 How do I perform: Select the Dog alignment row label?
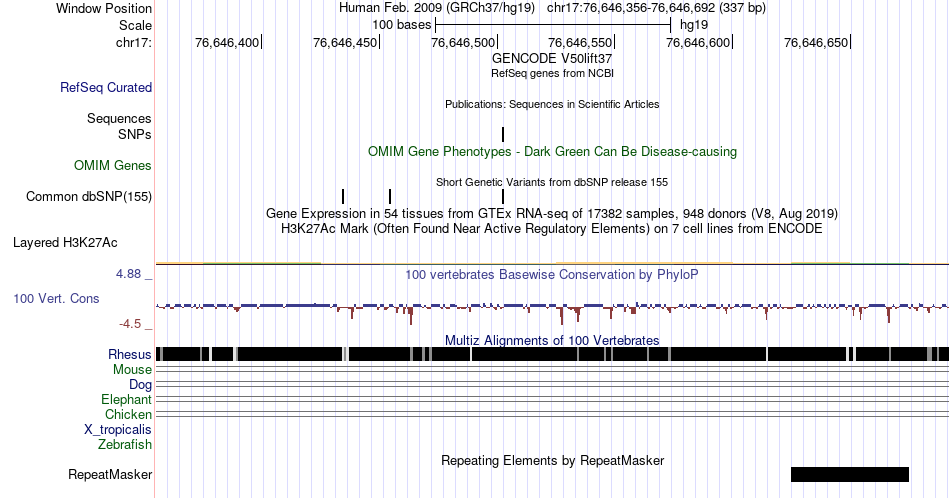(140, 385)
